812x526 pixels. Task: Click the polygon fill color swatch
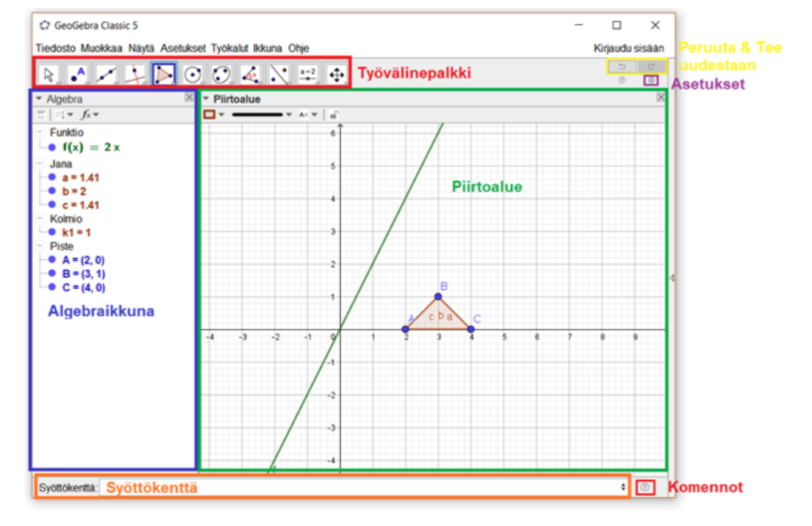pyautogui.click(x=210, y=115)
